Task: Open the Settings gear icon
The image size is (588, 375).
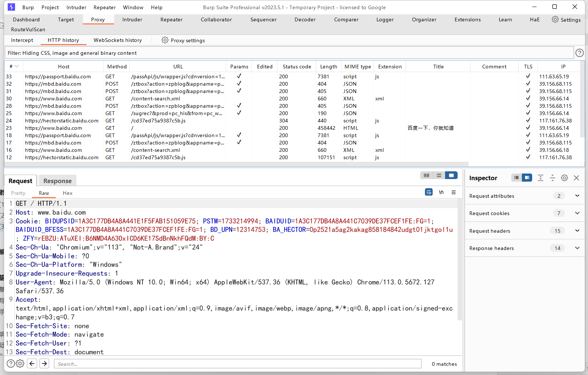Action: point(555,19)
